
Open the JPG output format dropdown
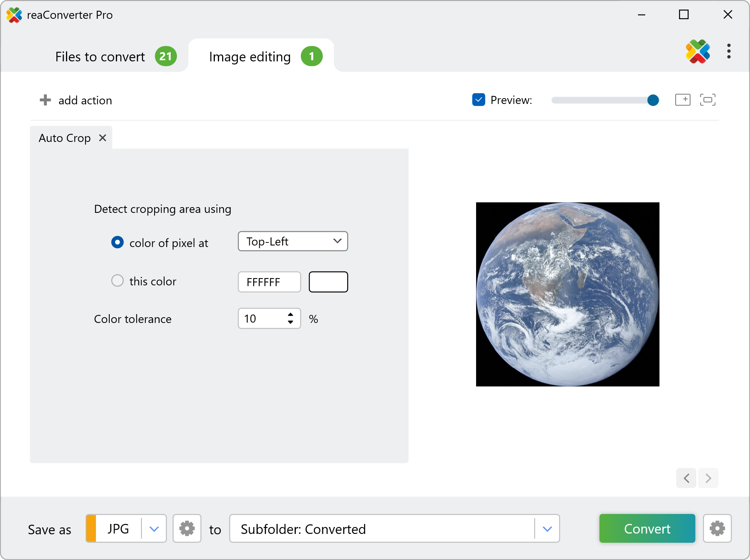click(154, 529)
